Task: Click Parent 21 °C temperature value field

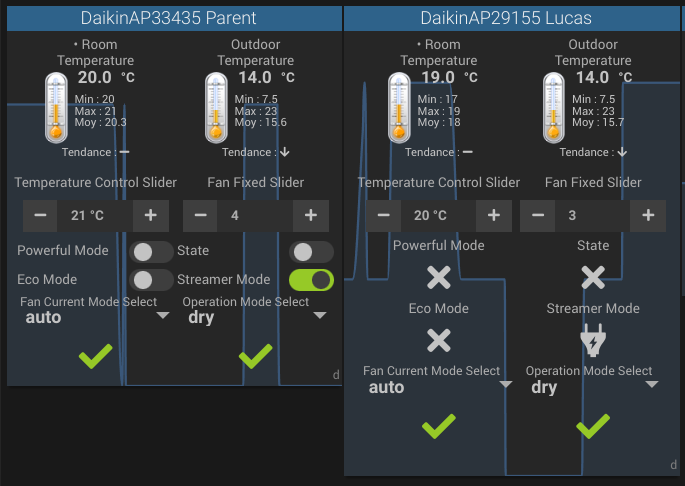Action: 95,215
